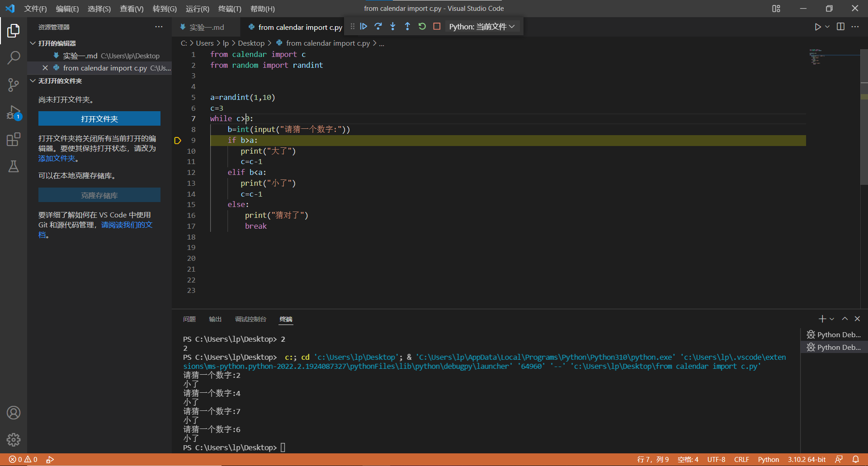This screenshot has height=466, width=868.
Task: Click the debug Continue button
Action: pos(363,27)
